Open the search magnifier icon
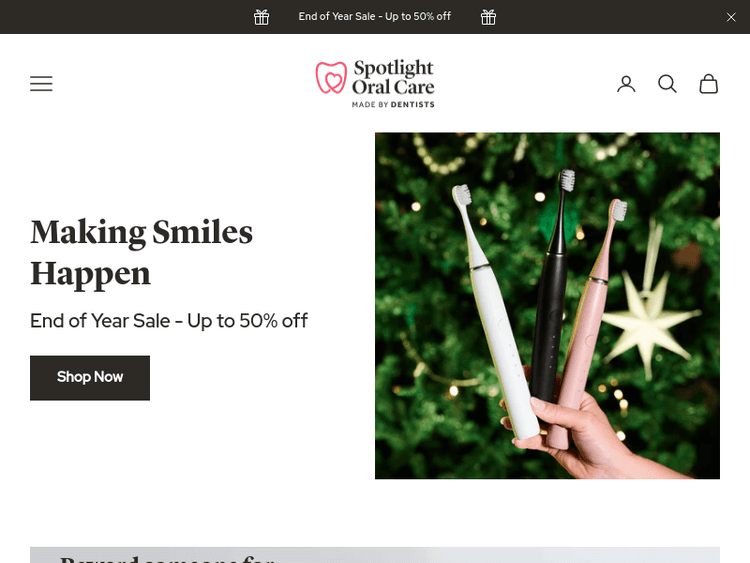Screen dimensions: 750x563 pyautogui.click(x=667, y=84)
